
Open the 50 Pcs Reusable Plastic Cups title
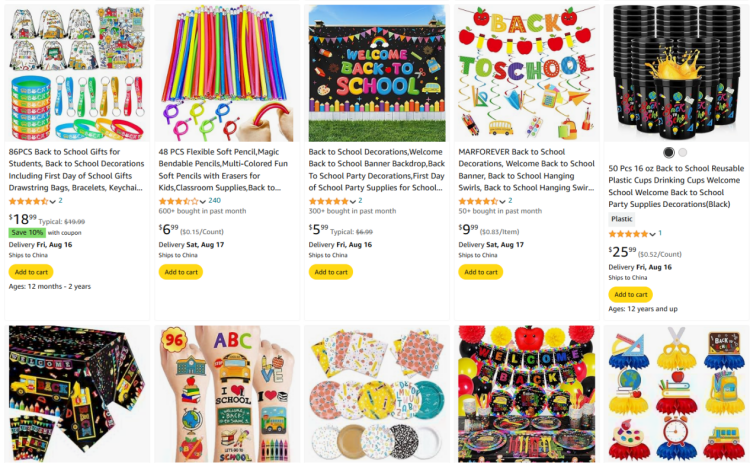click(x=676, y=187)
